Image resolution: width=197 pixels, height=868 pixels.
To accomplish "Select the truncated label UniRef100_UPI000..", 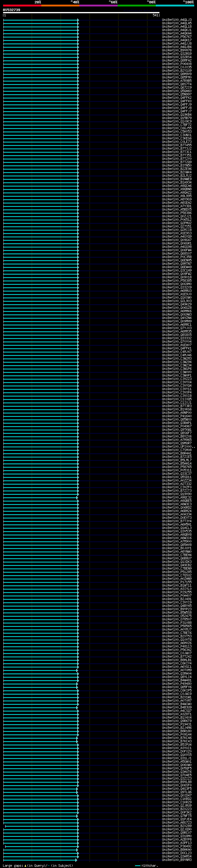I will point(179,446).
